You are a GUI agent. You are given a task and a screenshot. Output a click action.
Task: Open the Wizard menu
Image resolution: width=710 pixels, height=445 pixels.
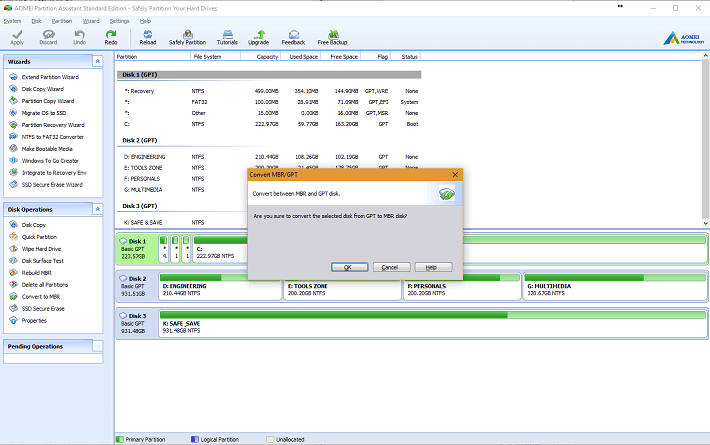pyautogui.click(x=91, y=21)
